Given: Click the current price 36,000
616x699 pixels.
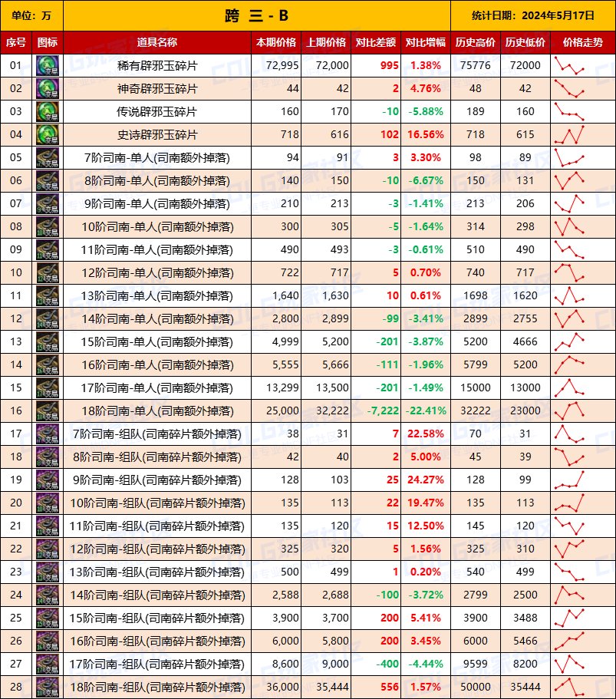Looking at the screenshot, I should click(282, 687).
